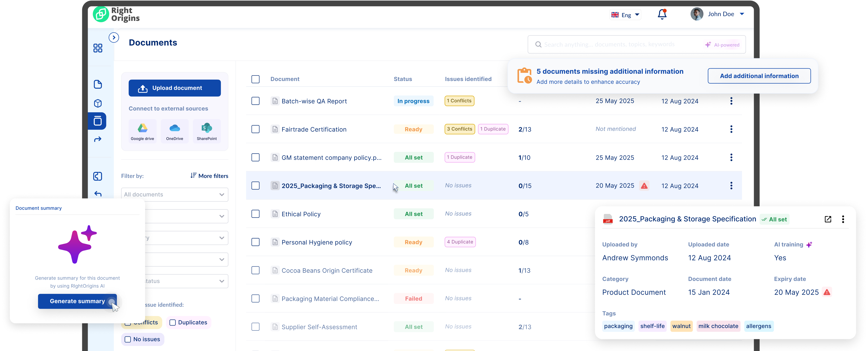Open row menu for Batch-wise QA Report
Screen dimensions: 868x351
click(x=731, y=101)
